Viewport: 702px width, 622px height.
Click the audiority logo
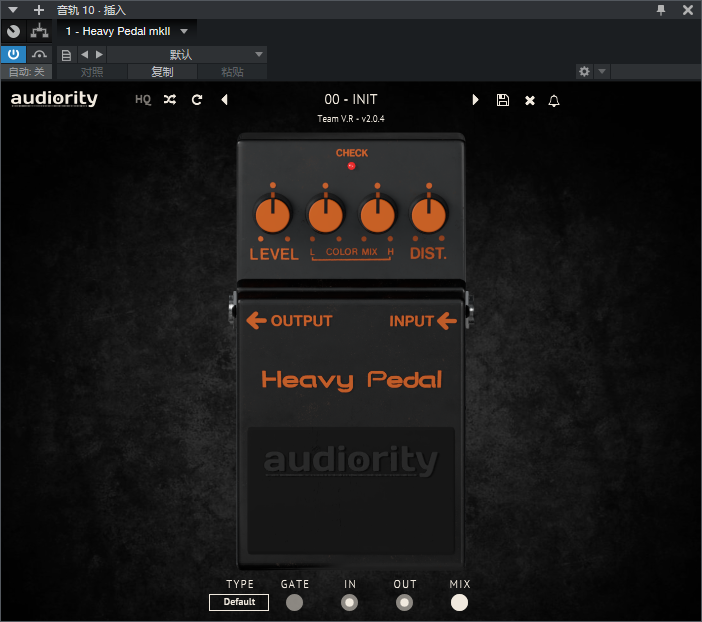coord(54,98)
